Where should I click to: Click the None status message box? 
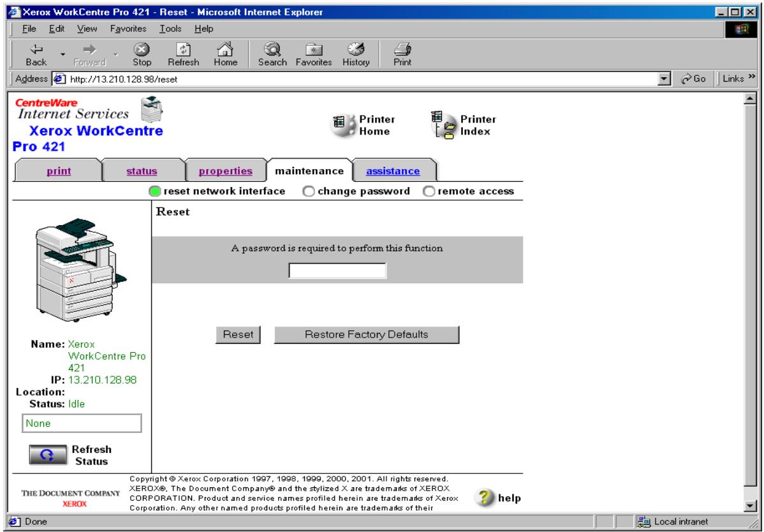[82, 424]
